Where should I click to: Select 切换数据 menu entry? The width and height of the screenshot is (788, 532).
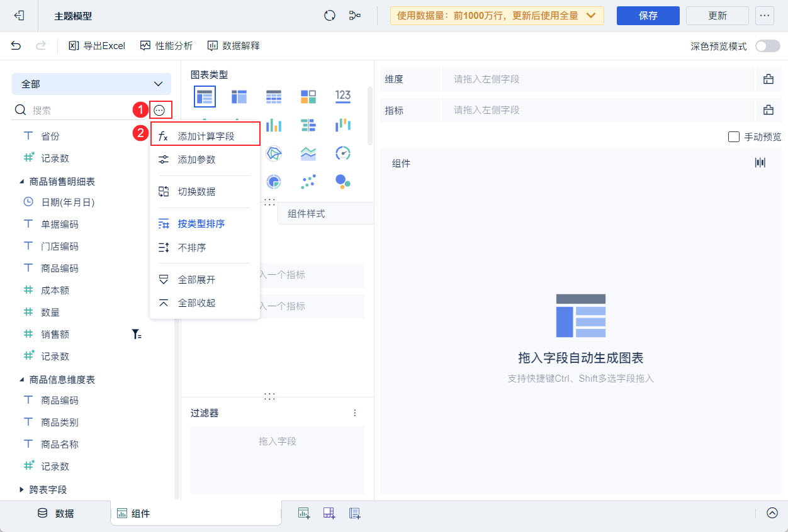[x=205, y=192]
